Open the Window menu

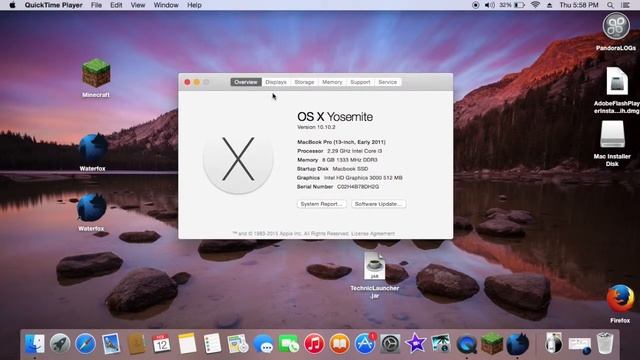click(x=166, y=5)
